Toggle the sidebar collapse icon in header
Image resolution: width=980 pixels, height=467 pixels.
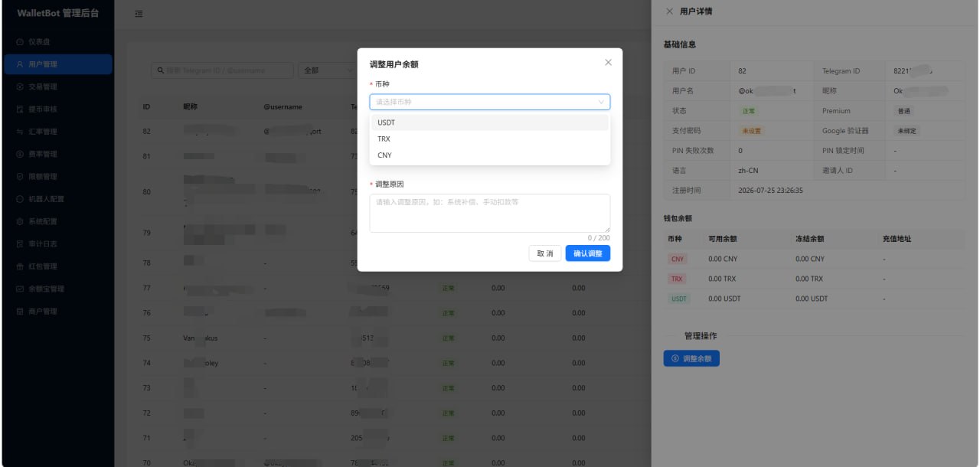click(139, 14)
